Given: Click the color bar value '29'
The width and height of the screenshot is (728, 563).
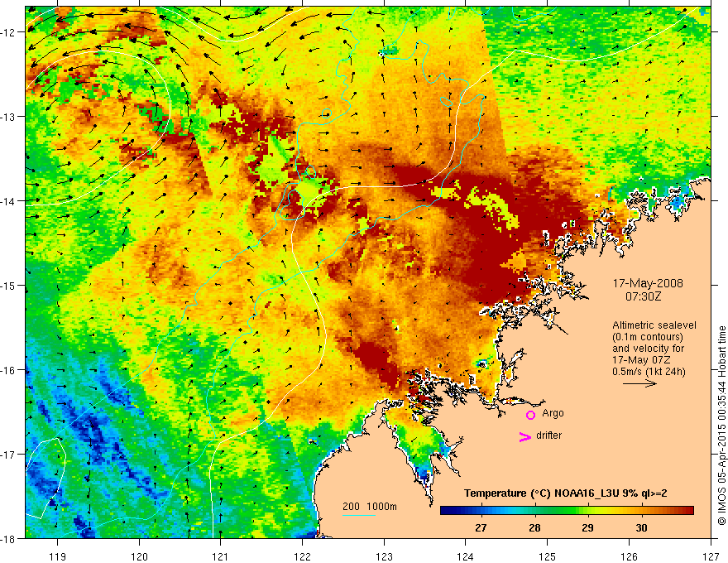Looking at the screenshot, I should (588, 528).
